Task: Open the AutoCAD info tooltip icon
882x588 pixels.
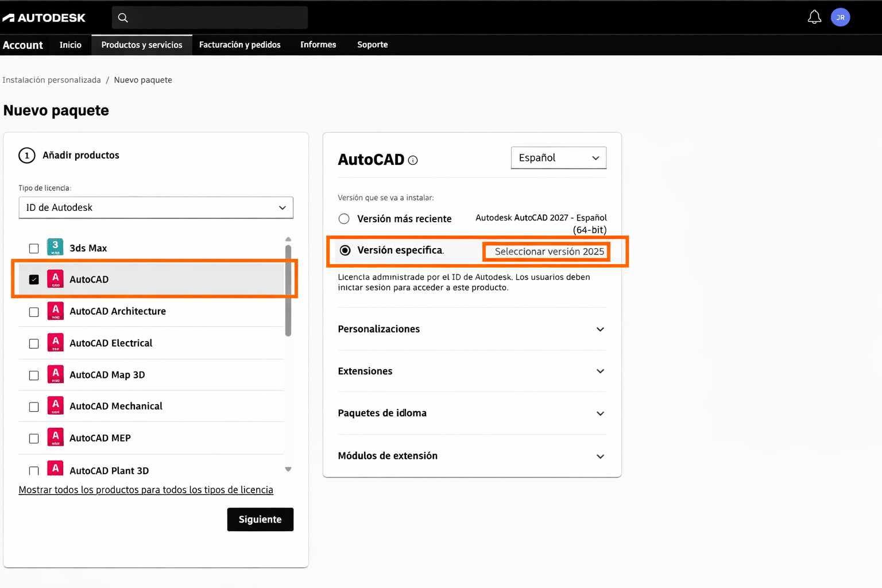Action: coord(412,161)
